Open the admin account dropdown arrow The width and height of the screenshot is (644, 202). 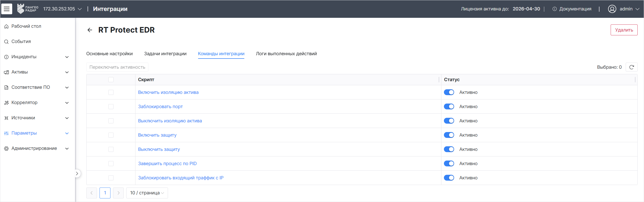tap(637, 9)
